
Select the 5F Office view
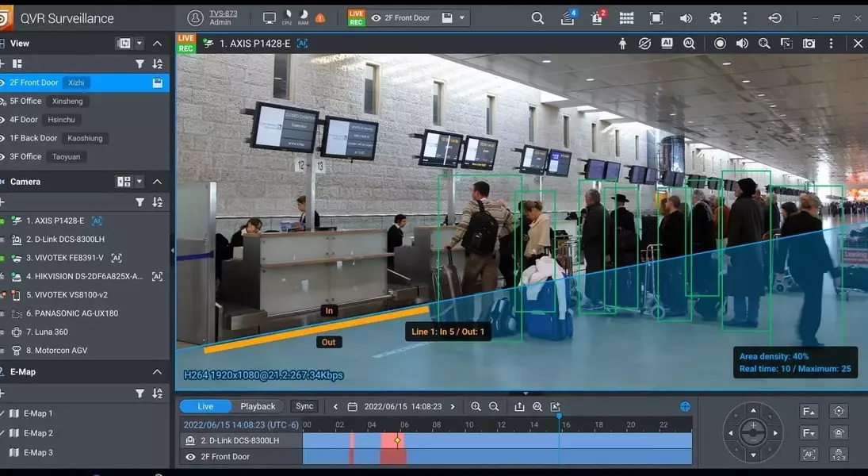pos(26,101)
